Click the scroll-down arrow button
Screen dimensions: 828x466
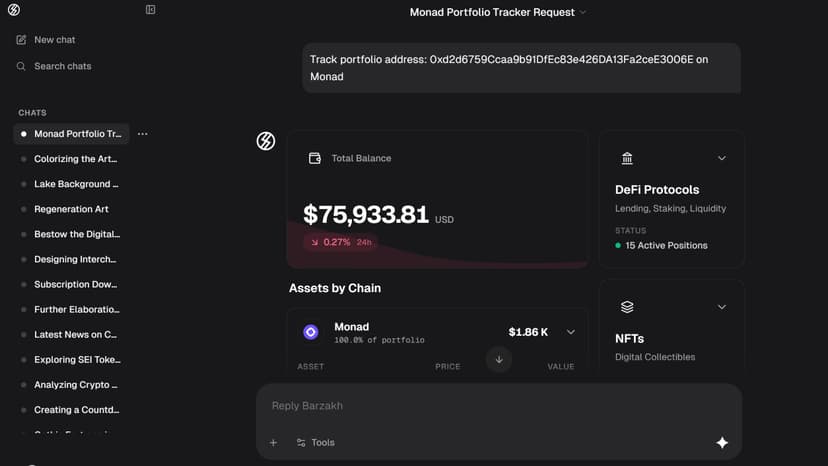(x=499, y=359)
